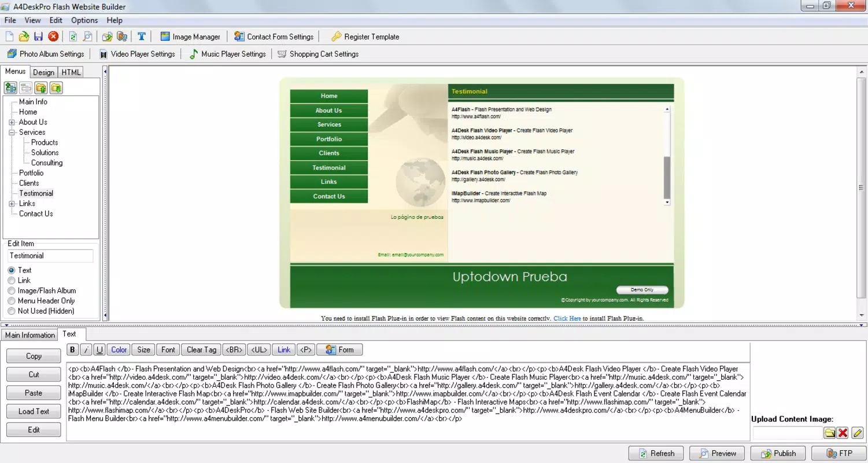The width and height of the screenshot is (868, 463).
Task: Insert a Form with Form button
Action: click(x=339, y=350)
